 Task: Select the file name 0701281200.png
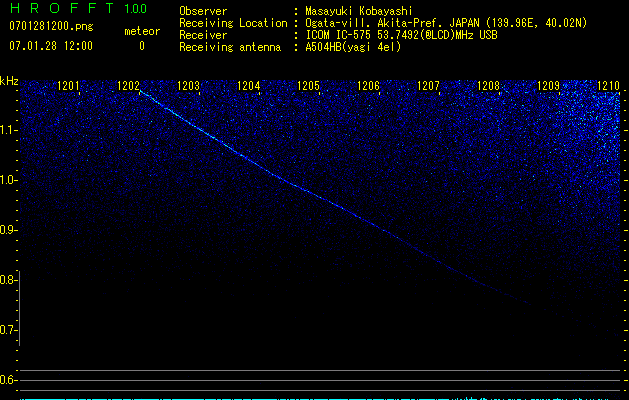51,27
